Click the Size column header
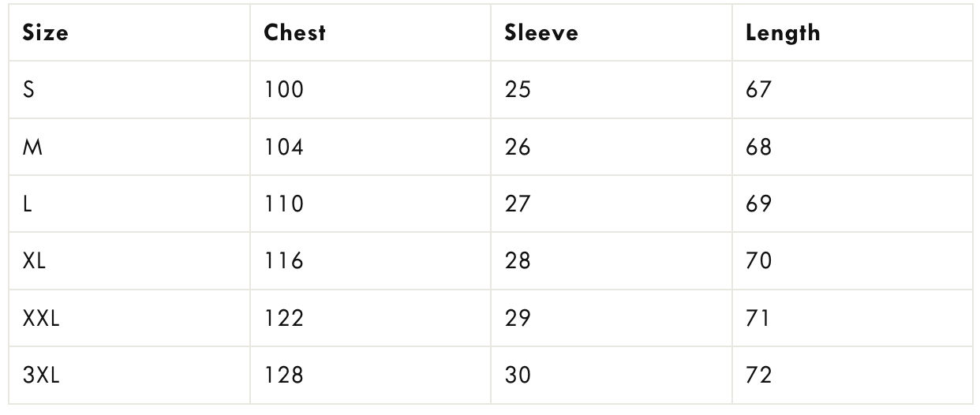980x415 pixels. click(x=46, y=33)
